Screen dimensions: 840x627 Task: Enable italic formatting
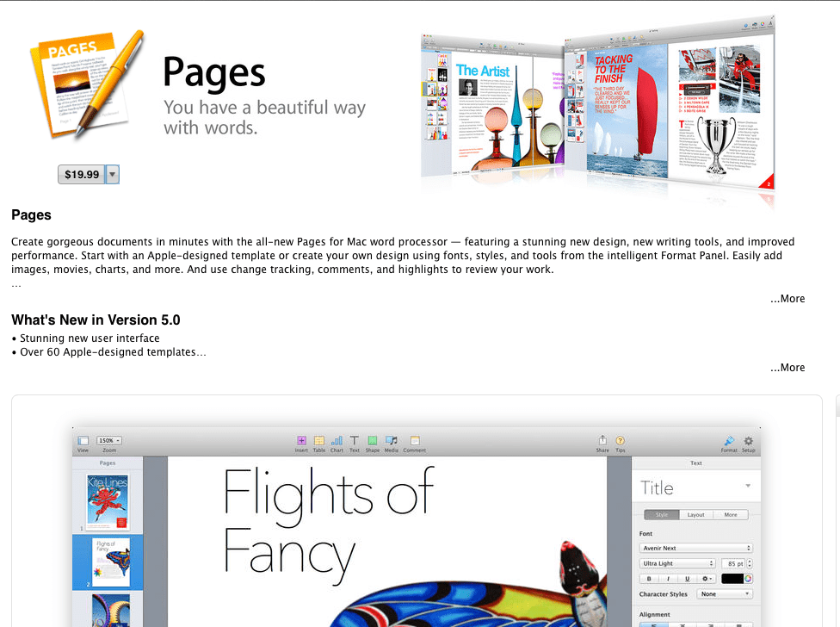669,578
